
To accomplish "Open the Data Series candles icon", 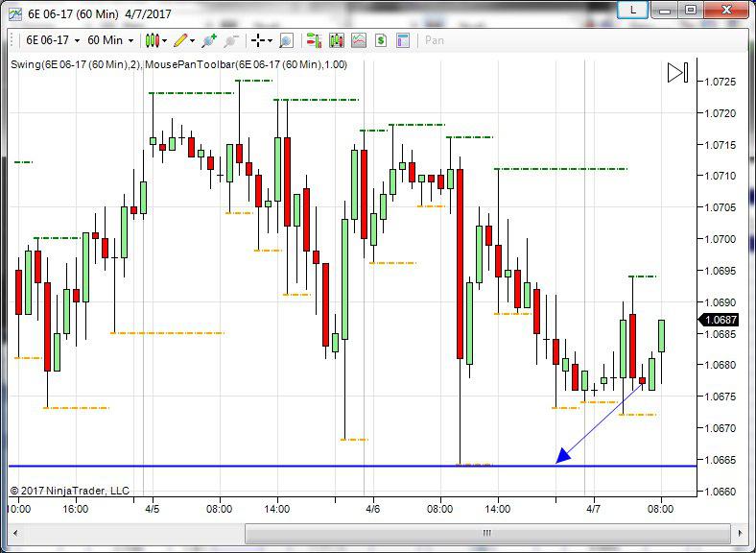I will tap(337, 40).
